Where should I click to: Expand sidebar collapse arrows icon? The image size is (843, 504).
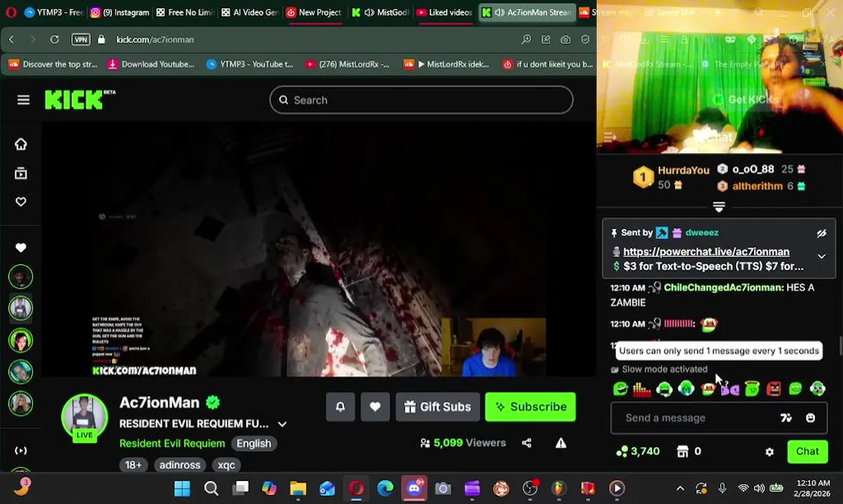(x=21, y=451)
